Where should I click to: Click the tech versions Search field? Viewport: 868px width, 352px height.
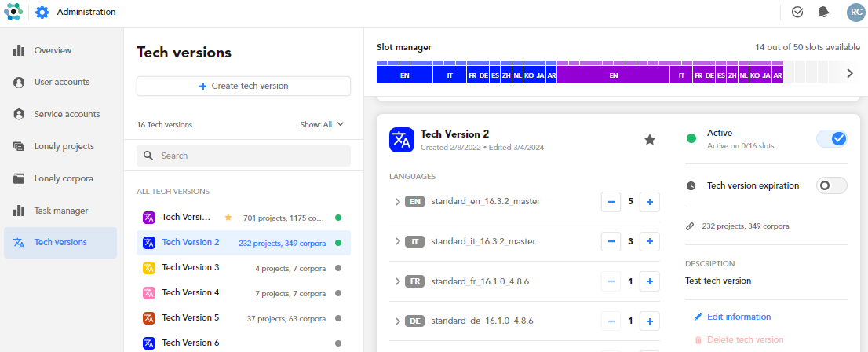[243, 156]
